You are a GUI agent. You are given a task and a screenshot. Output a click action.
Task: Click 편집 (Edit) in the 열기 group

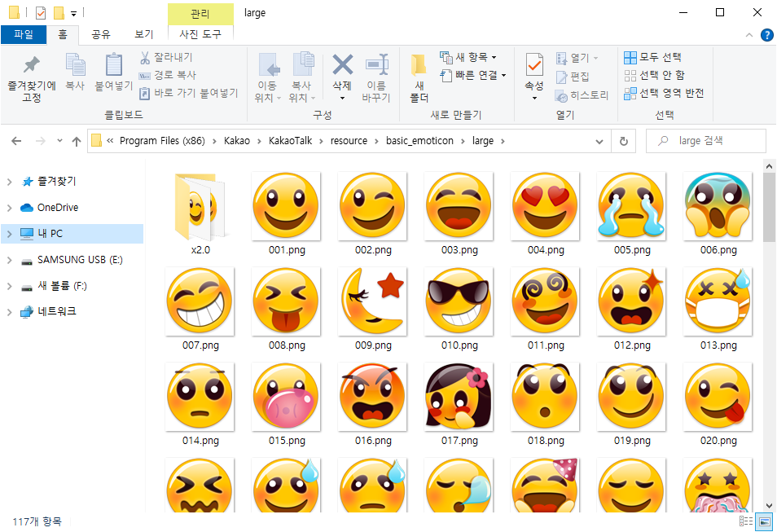pyautogui.click(x=573, y=77)
